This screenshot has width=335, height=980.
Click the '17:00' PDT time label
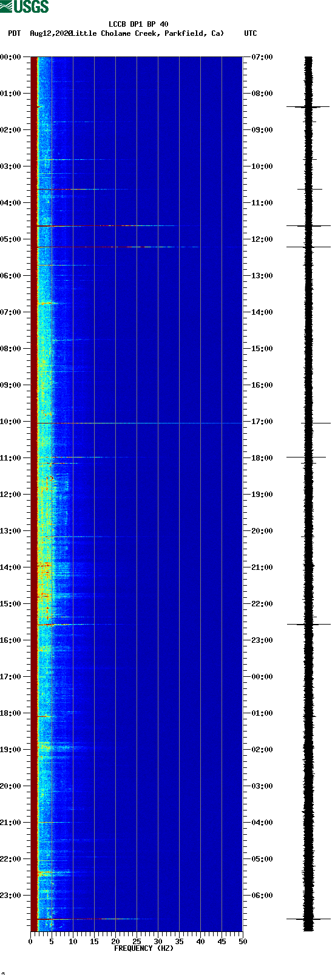click(11, 677)
